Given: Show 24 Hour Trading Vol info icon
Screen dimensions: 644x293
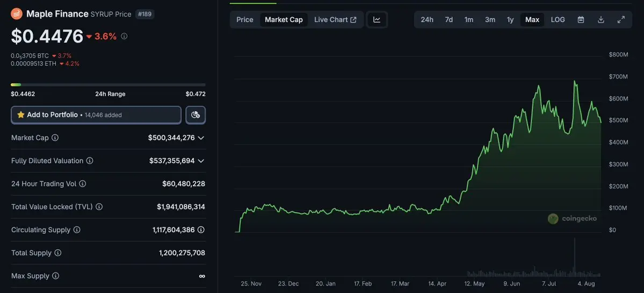Looking at the screenshot, I should [x=83, y=184].
